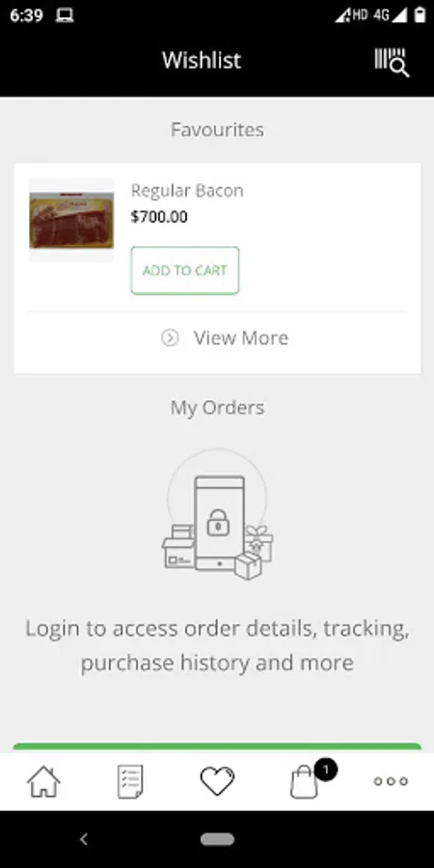Click Add to Cart for Regular Bacon
Screen dimensions: 434x868
[185, 270]
